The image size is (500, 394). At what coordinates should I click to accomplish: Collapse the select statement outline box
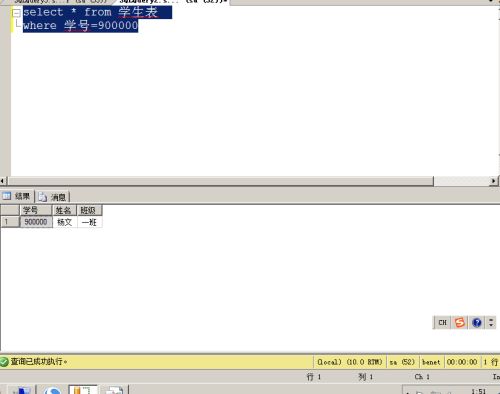[16, 13]
